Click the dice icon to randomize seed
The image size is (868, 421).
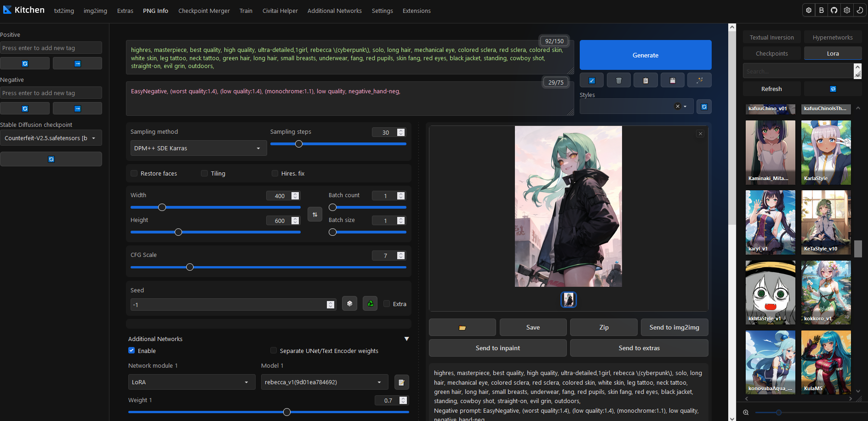pos(349,304)
